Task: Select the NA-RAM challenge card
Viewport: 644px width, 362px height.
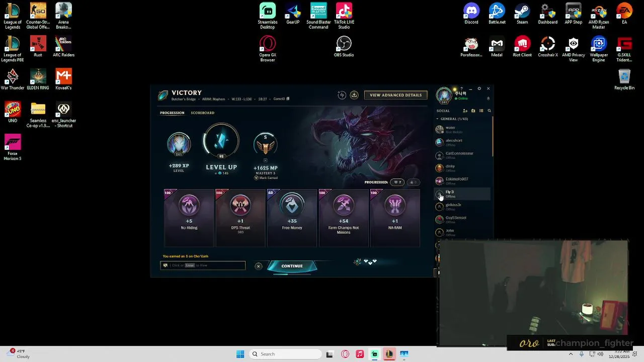Action: coord(395,218)
